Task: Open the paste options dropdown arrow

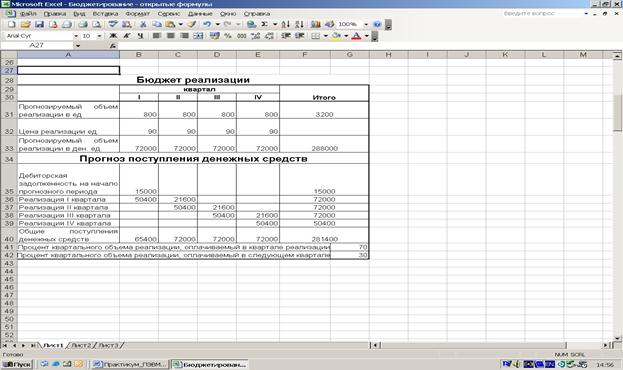Action: 181,25
